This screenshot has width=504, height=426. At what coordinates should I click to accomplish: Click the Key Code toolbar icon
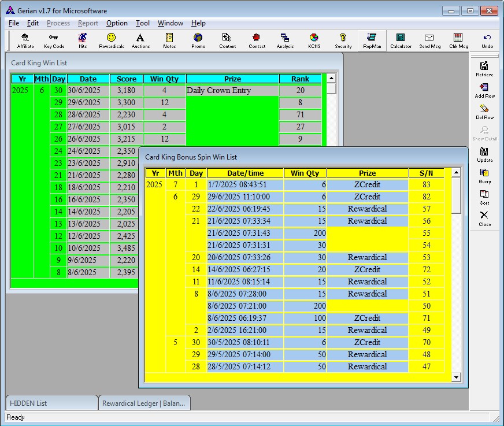pyautogui.click(x=54, y=40)
